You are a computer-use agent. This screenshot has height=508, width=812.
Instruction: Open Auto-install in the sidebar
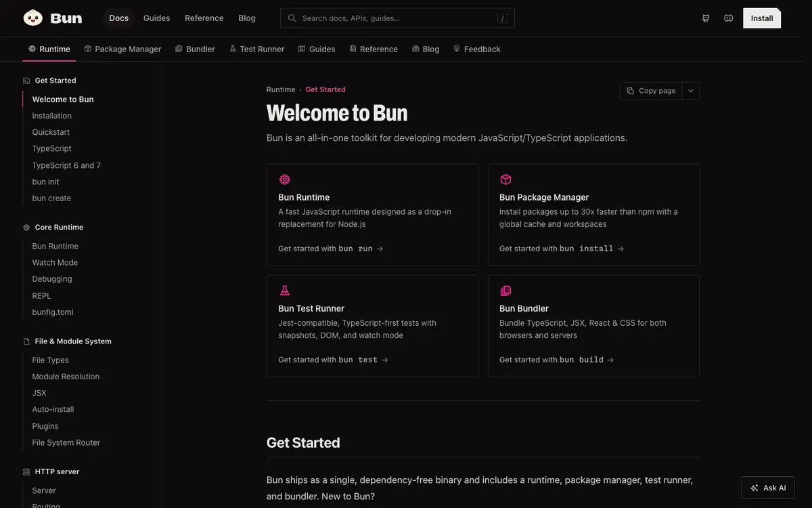coord(53,410)
